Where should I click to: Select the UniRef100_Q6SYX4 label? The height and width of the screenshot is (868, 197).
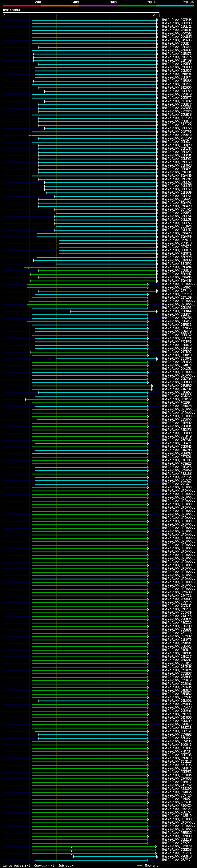click(x=176, y=860)
